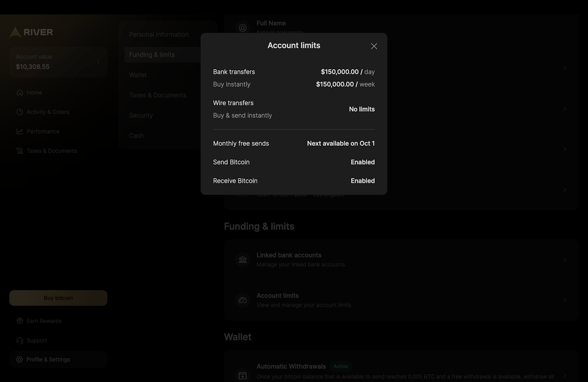Click the Earn Rewards gift icon

[20, 321]
